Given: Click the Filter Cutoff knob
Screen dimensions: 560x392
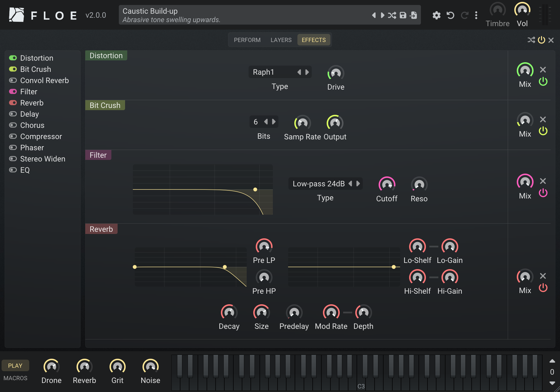Looking at the screenshot, I should pos(387,184).
